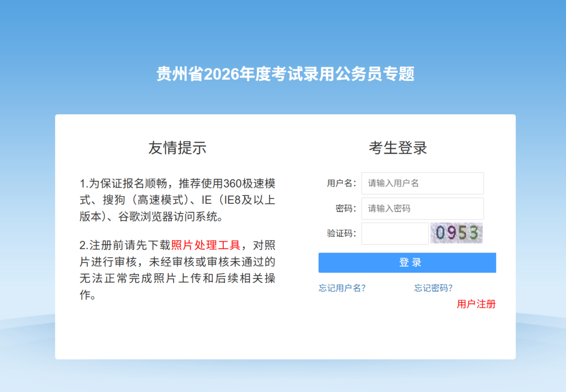Click the 2.注册前请先下载 text
Screen dimensions: 566x392
125,245
